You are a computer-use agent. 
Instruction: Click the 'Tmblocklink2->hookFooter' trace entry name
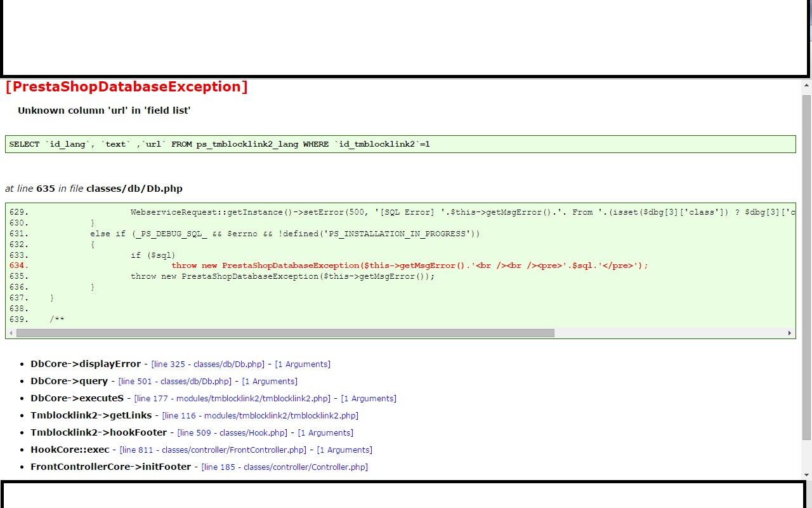click(99, 432)
